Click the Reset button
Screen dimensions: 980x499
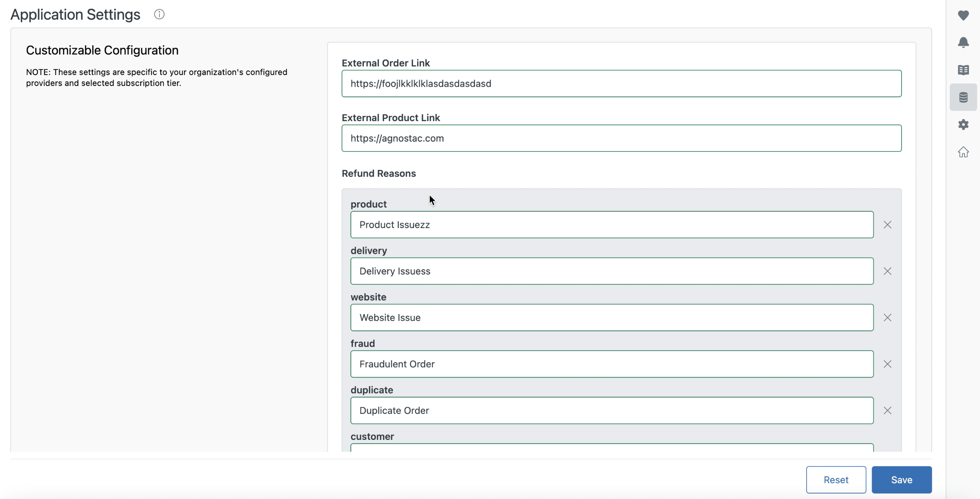tap(836, 480)
